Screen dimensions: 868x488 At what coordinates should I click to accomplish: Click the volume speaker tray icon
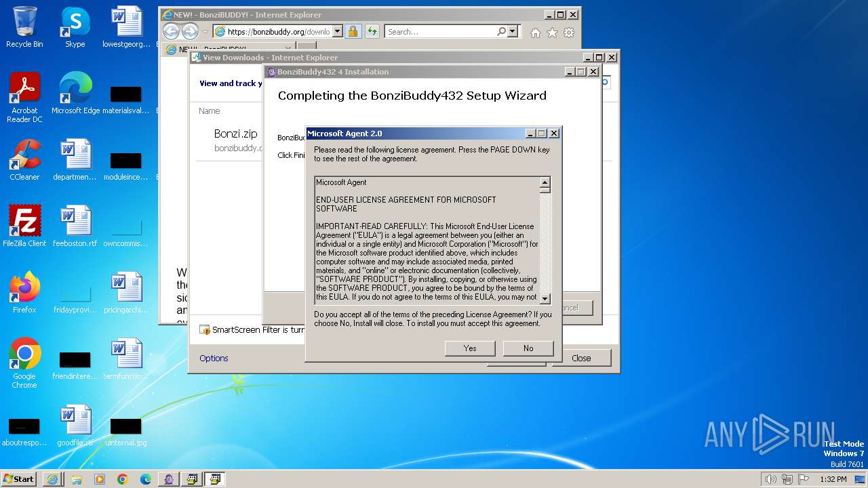coord(770,479)
